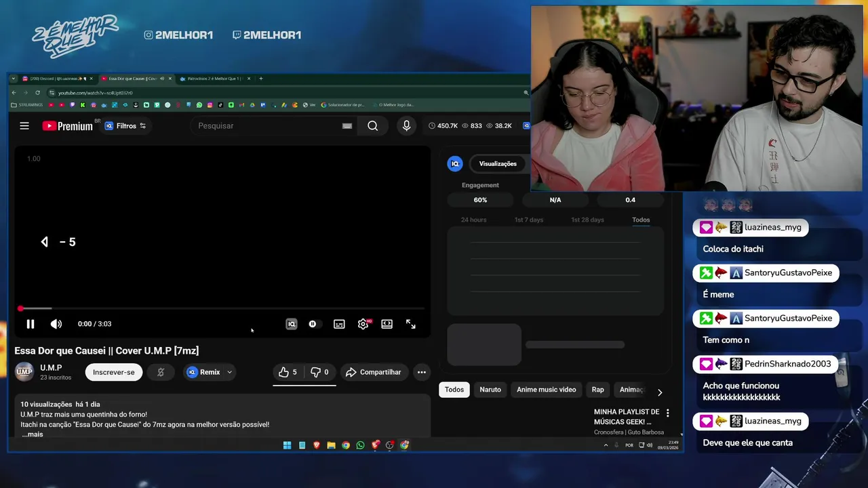Click the vidIQ logo in stats panel
This screenshot has height=488, width=868.
pos(455,163)
